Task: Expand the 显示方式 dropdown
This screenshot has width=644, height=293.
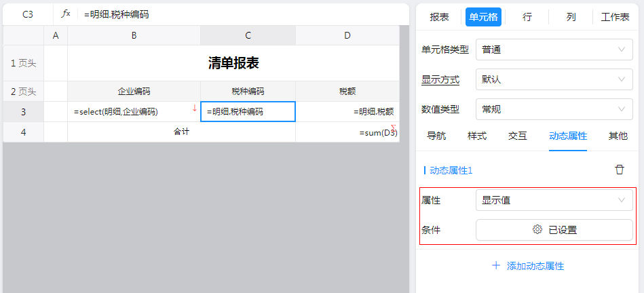Action: tap(554, 79)
